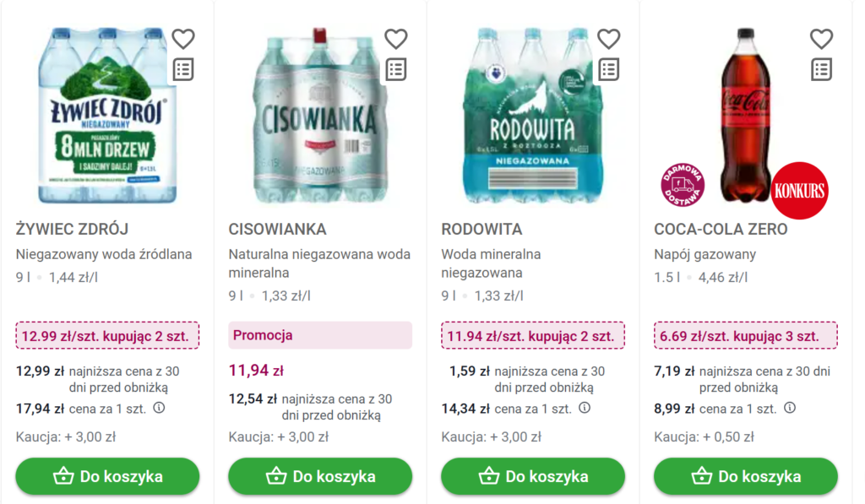The height and width of the screenshot is (504, 865).
Task: Put Coca-Cola Zero in the basket
Action: (746, 476)
